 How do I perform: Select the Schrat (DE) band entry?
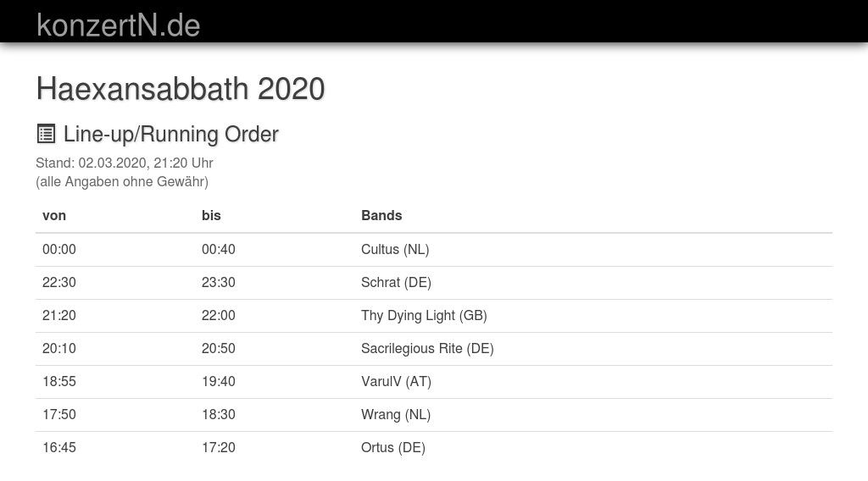pos(396,282)
